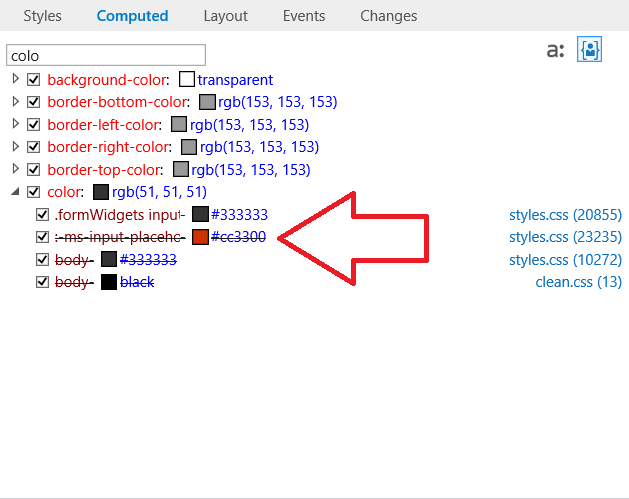629x499 pixels.
Task: Uncheck the border-top-color checkbox
Action: tap(33, 169)
